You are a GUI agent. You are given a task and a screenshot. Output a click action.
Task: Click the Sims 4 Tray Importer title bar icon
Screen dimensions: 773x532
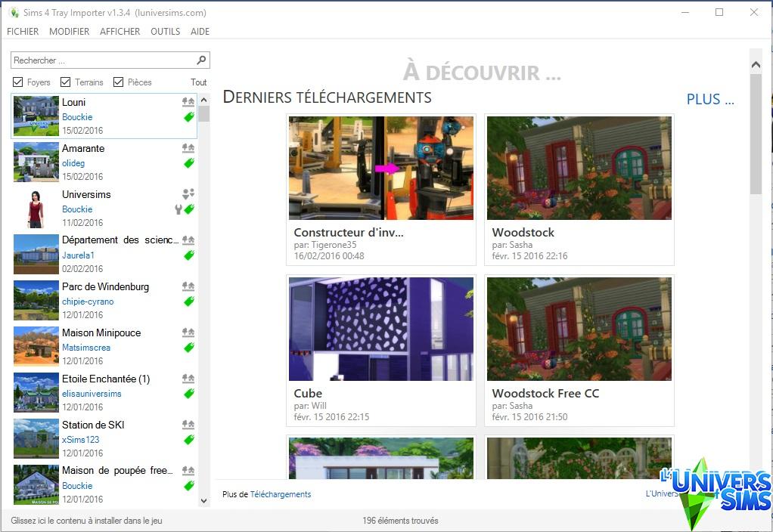click(15, 13)
